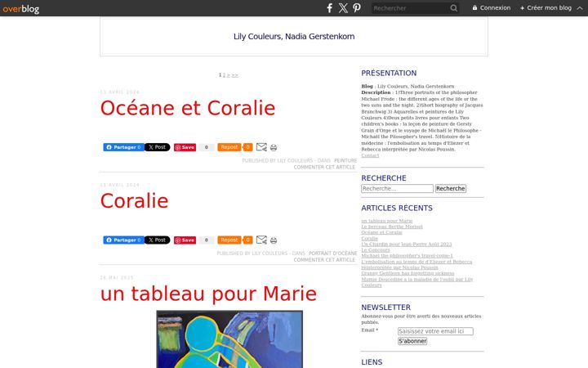Go to page 2 in pagination

[225, 75]
